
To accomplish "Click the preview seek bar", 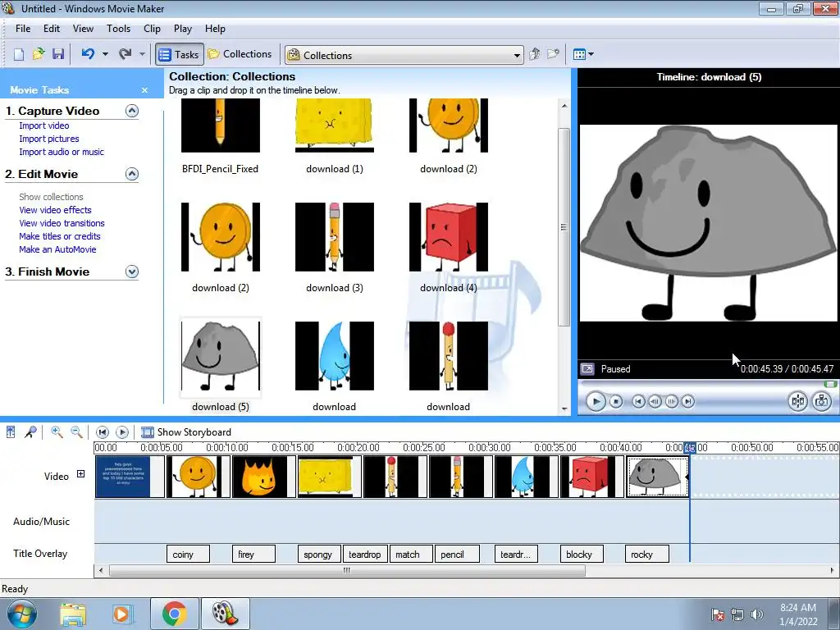I will pos(707,384).
